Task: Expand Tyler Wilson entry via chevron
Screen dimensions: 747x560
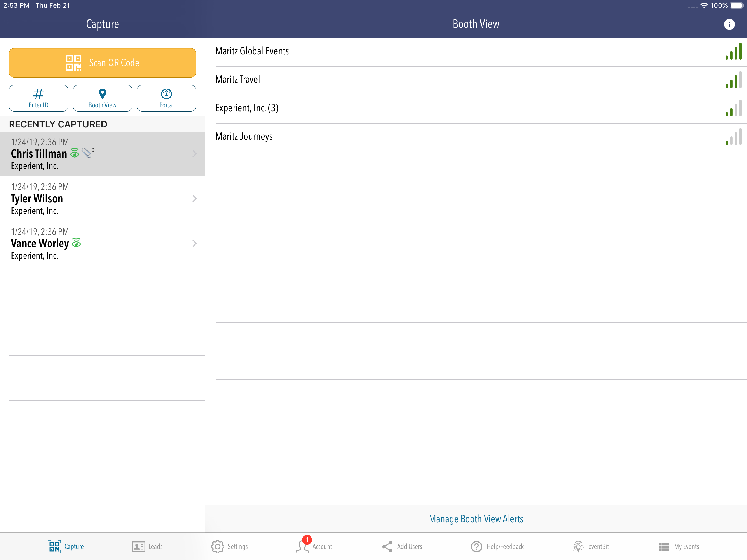Action: point(194,199)
